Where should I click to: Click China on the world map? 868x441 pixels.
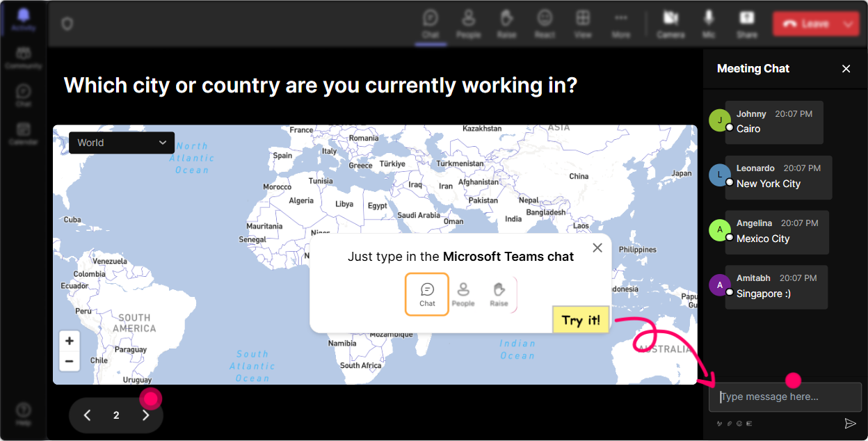pos(579,176)
